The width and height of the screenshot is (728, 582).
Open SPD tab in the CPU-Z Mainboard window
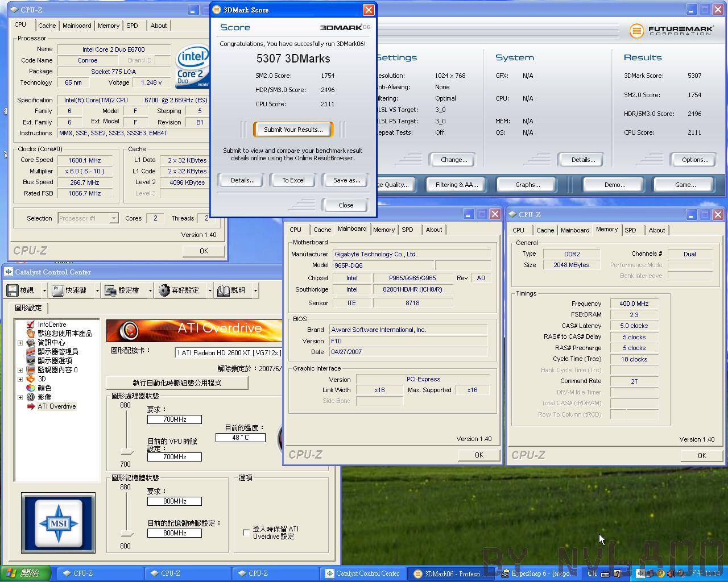point(407,230)
